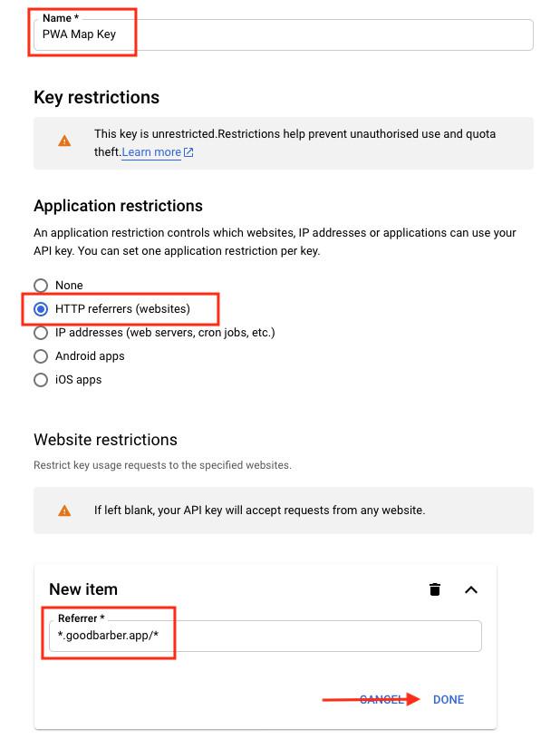
Task: Select HTTP referrers (websites) radio button
Action: (x=41, y=309)
